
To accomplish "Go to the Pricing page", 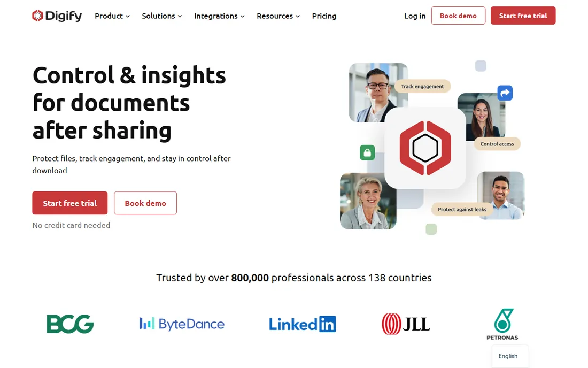I will tap(324, 16).
